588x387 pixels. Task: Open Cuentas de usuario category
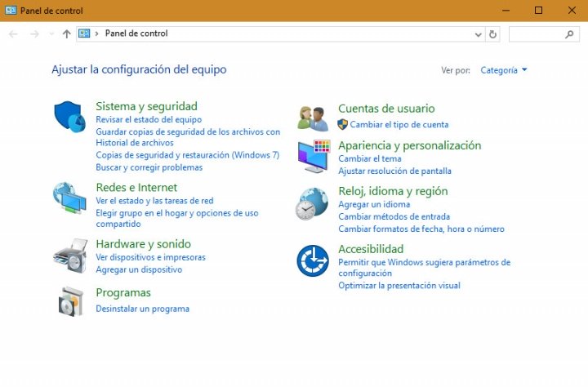click(x=386, y=109)
